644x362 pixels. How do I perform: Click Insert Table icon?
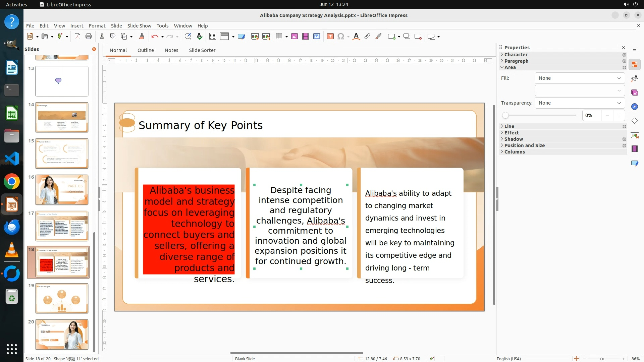point(279,37)
